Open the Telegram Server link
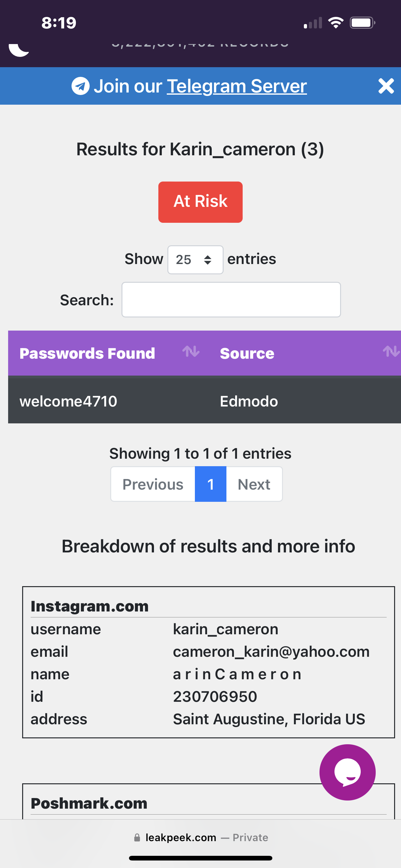The height and width of the screenshot is (868, 401). 236,86
